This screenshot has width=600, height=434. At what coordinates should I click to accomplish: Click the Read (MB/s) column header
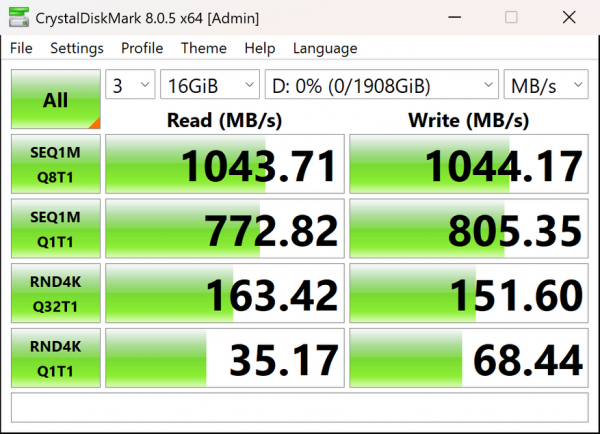pyautogui.click(x=225, y=120)
